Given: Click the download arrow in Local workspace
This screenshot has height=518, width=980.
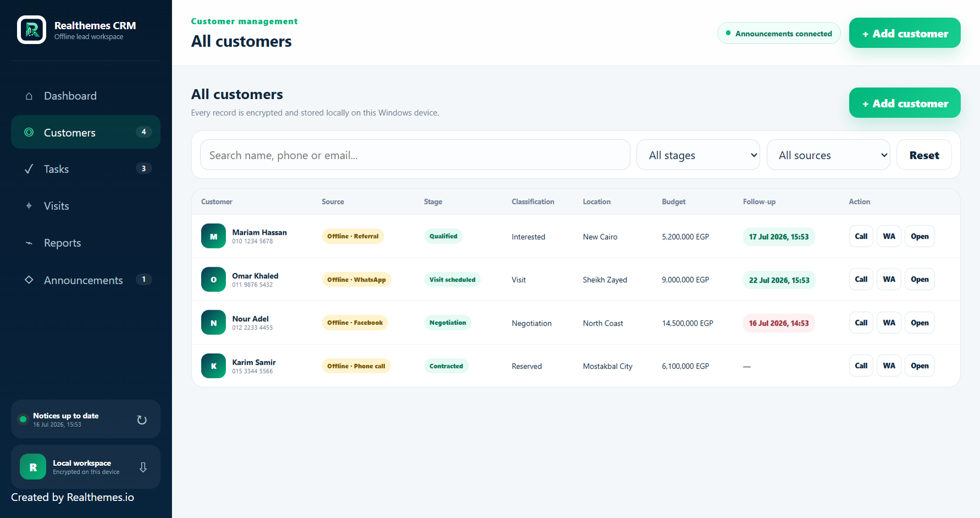Looking at the screenshot, I should pos(143,467).
